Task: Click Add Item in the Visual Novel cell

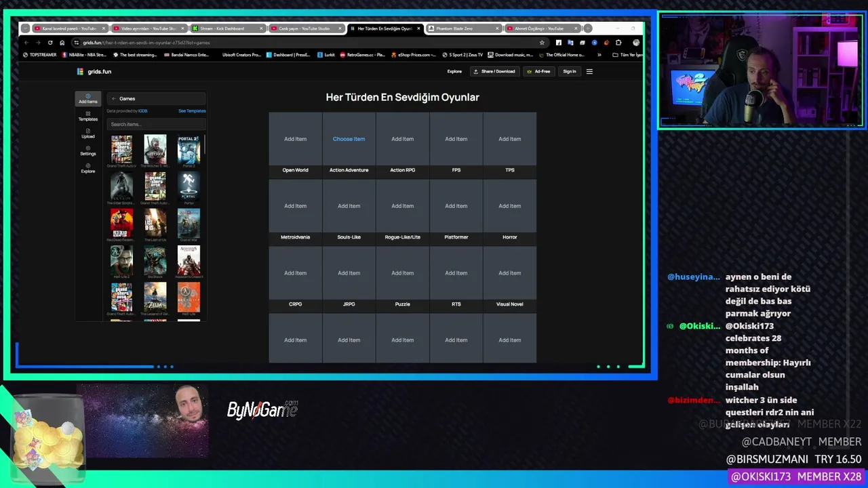Action: (510, 273)
